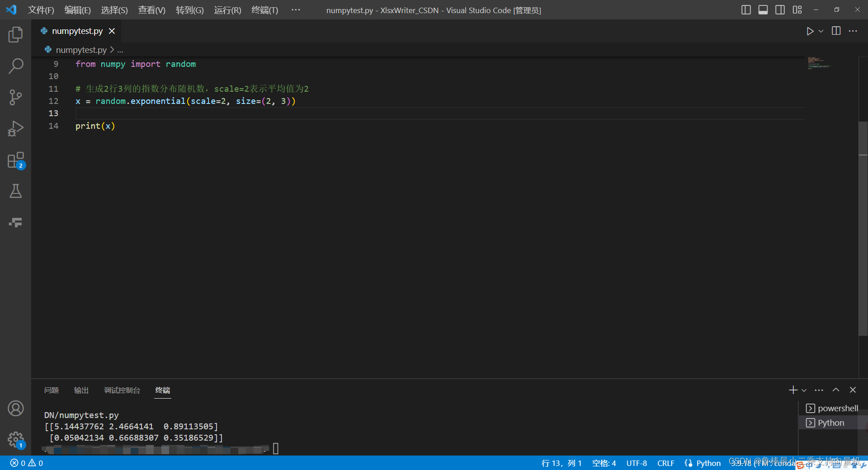This screenshot has width=868, height=470.
Task: Open Run and Debug view
Action: tap(15, 128)
